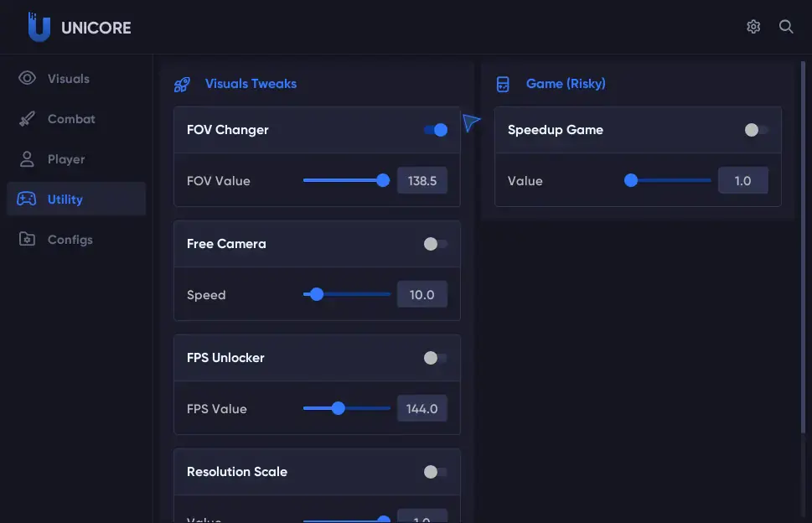The width and height of the screenshot is (812, 523).
Task: Click the FOV value field showing 138.5
Action: 422,181
